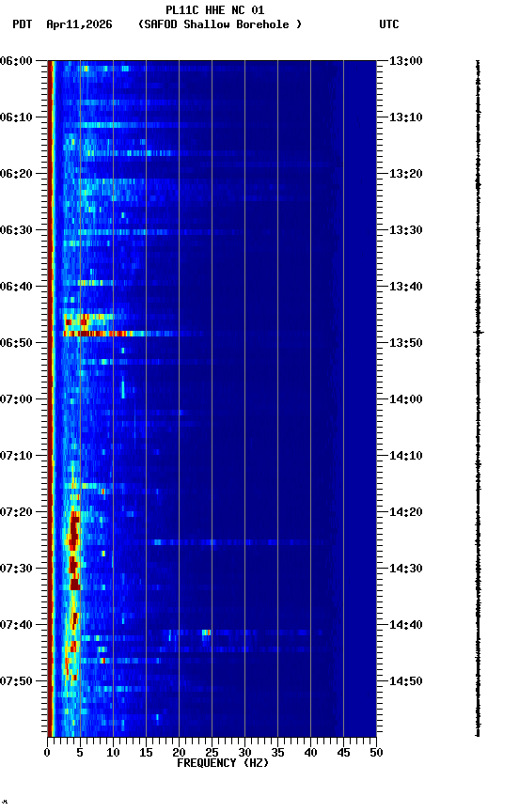Click the '07:20' PDT time label
The height and width of the screenshot is (812, 519).
pos(16,512)
